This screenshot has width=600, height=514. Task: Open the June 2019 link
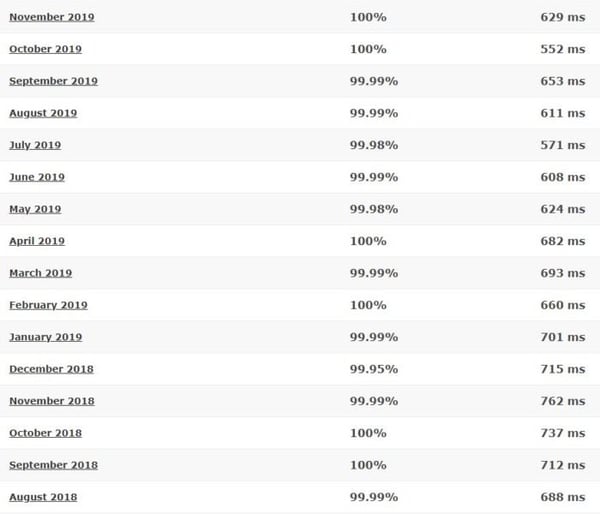point(37,177)
